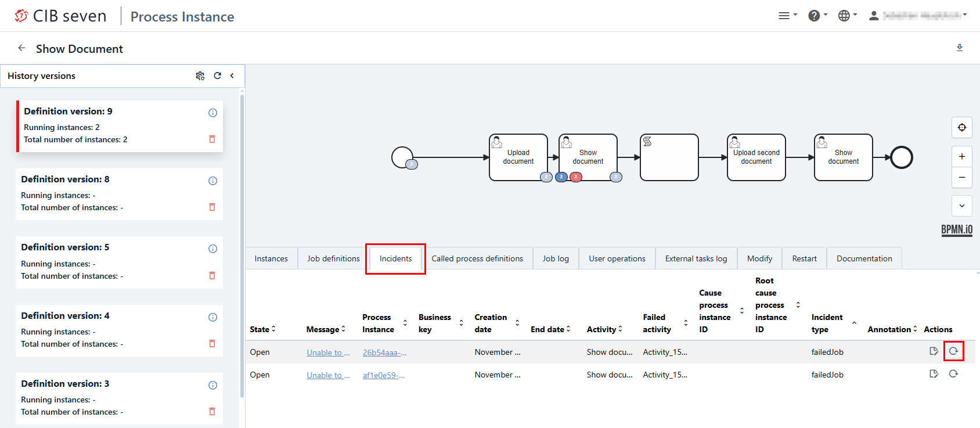Delete Definition version 9
Screen dimensions: 980x428
(x=212, y=139)
